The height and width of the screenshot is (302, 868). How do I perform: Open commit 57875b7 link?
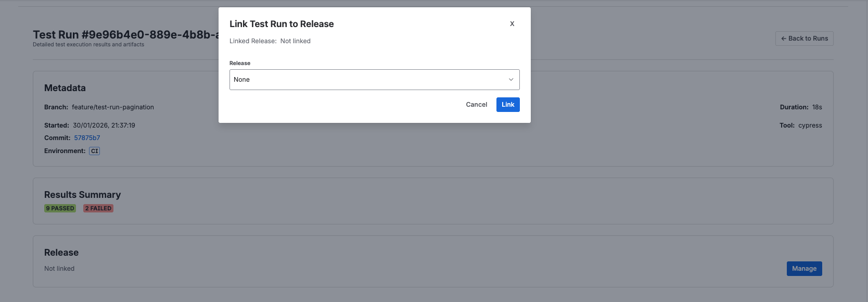(87, 138)
